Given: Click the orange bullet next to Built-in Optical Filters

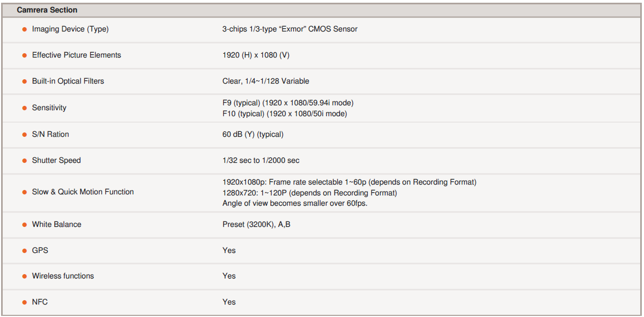Looking at the screenshot, I should point(24,81).
